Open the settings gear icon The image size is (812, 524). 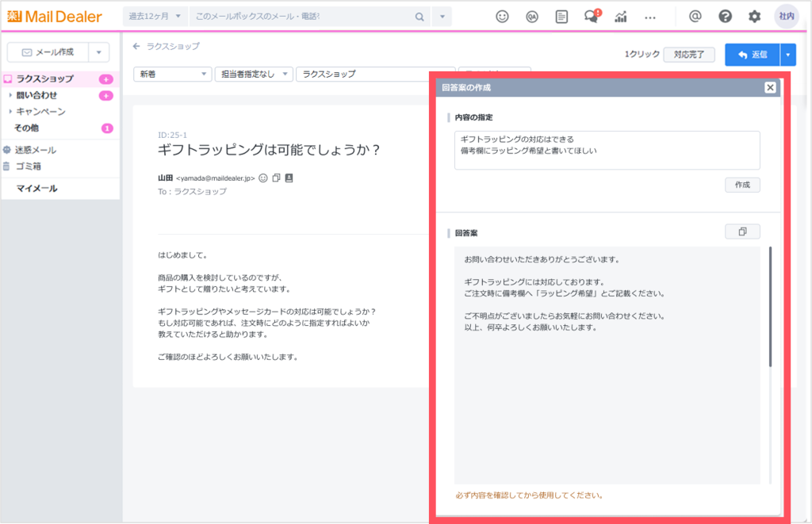(x=754, y=17)
